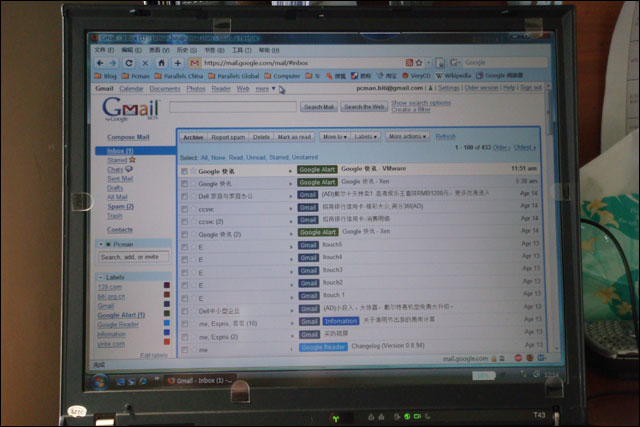Tick the checkbox for the 5:30 am Google Alert message
This screenshot has height=427, width=640.
pyautogui.click(x=184, y=184)
